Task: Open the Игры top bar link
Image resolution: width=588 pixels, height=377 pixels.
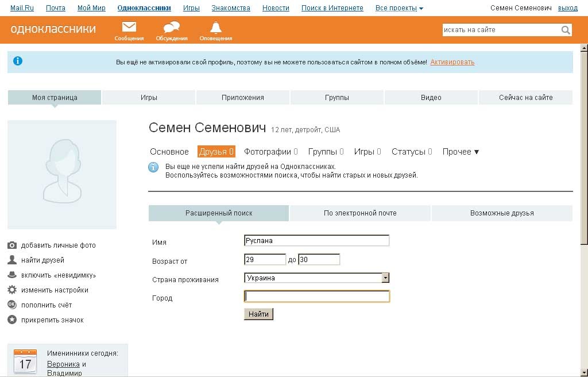Action: [x=191, y=8]
